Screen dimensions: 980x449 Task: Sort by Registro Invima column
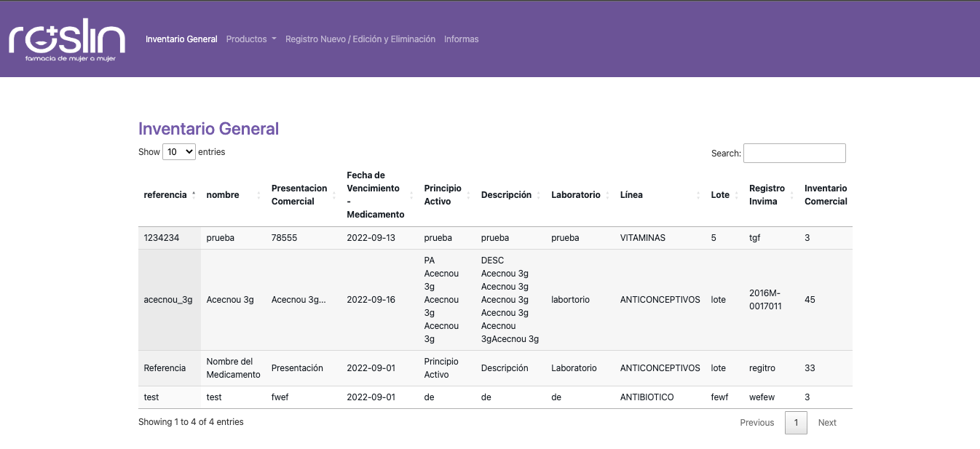click(x=767, y=195)
